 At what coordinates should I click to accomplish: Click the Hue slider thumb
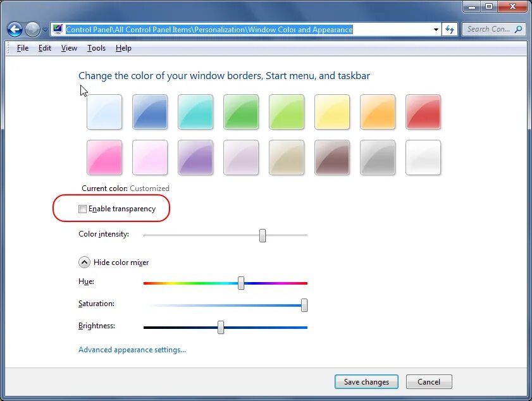point(241,283)
